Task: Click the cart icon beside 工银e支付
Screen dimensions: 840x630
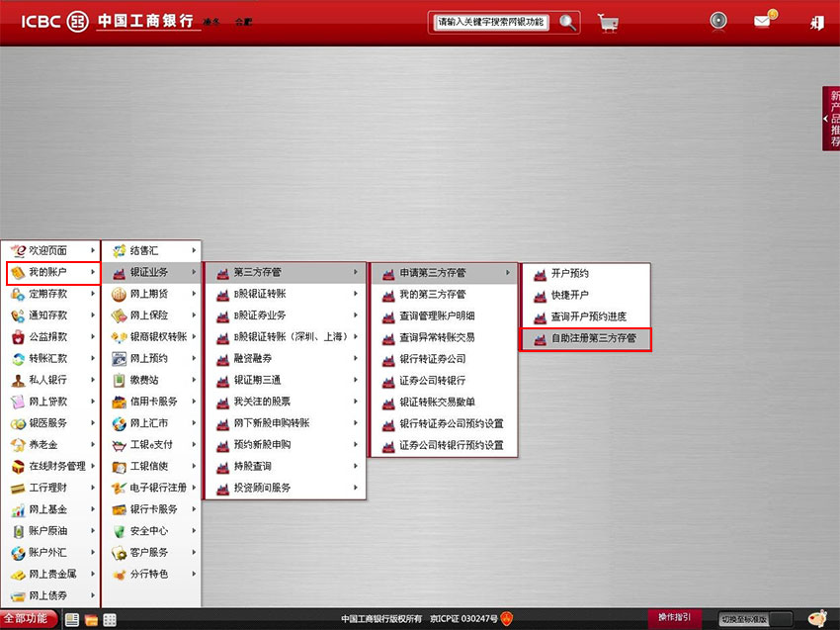Action: tap(119, 445)
